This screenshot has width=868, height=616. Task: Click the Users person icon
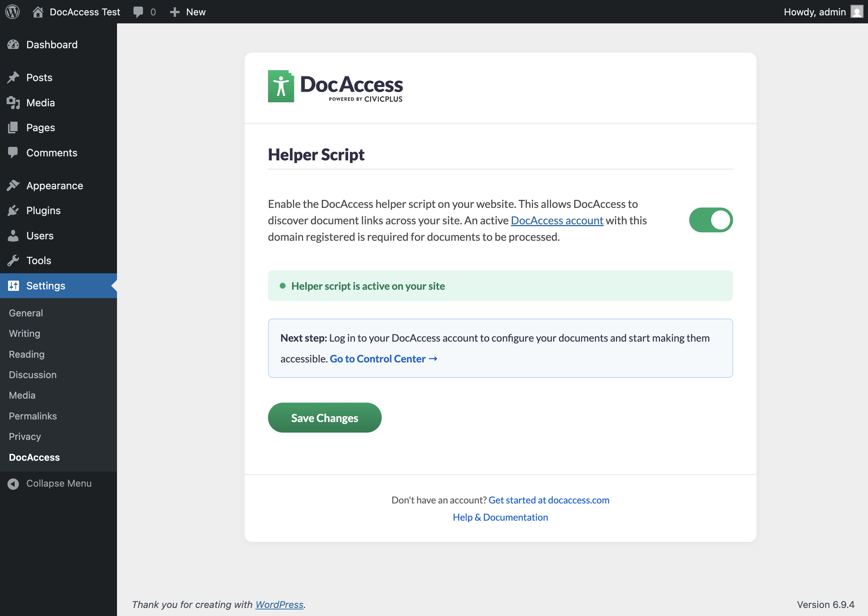point(13,236)
